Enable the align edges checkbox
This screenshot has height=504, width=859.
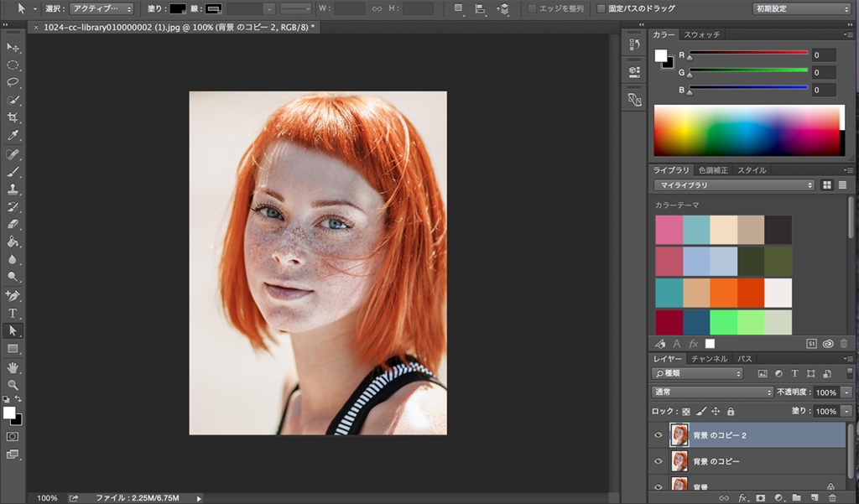click(x=532, y=8)
